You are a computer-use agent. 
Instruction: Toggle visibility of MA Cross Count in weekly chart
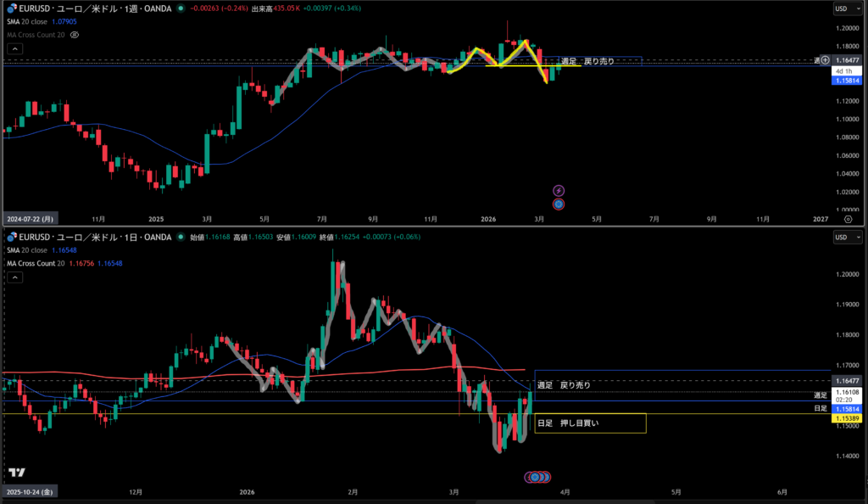tap(75, 35)
